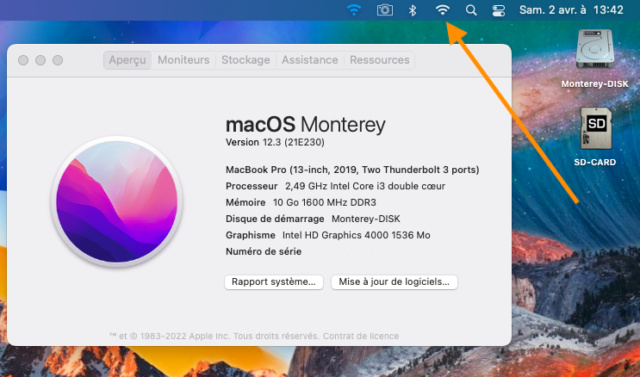640x377 pixels.
Task: Minimize the About This Mac window
Action: pyautogui.click(x=40, y=60)
